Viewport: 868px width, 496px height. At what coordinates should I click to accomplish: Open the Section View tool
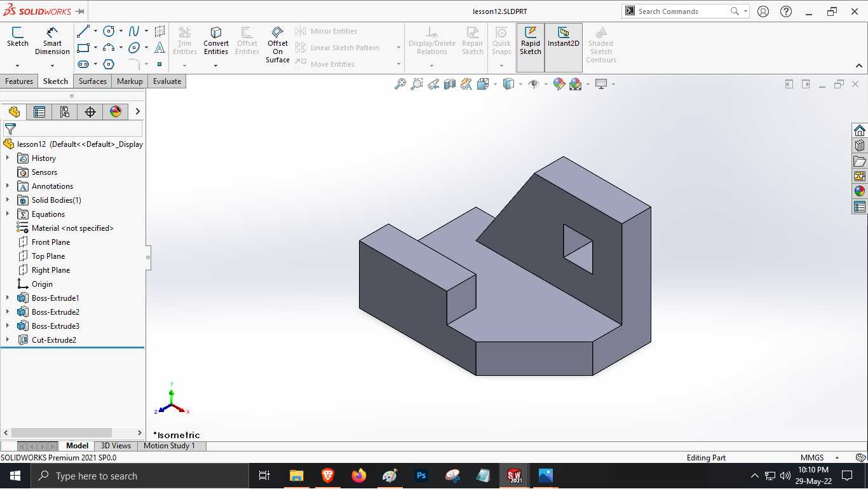tap(450, 84)
